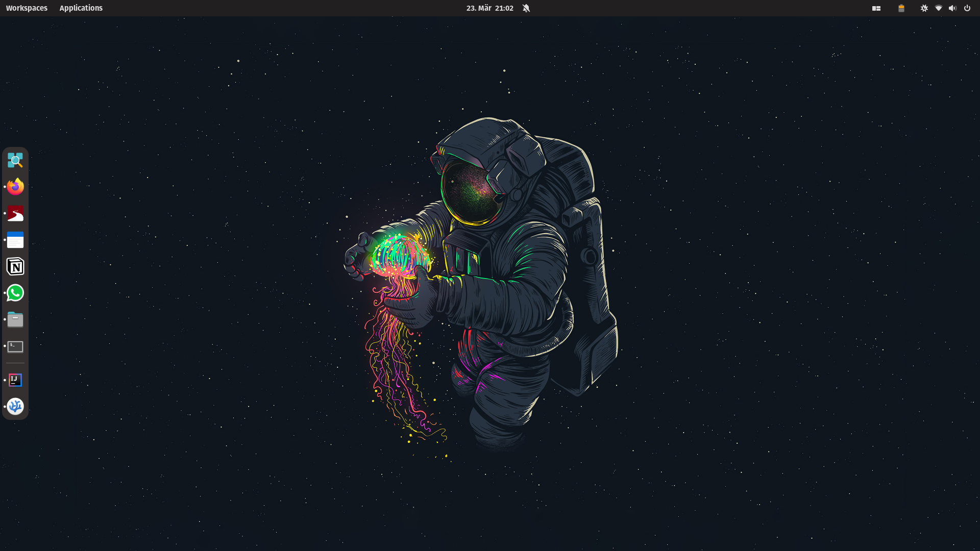Click the night light brightness icon
The height and width of the screenshot is (551, 980).
click(x=924, y=8)
